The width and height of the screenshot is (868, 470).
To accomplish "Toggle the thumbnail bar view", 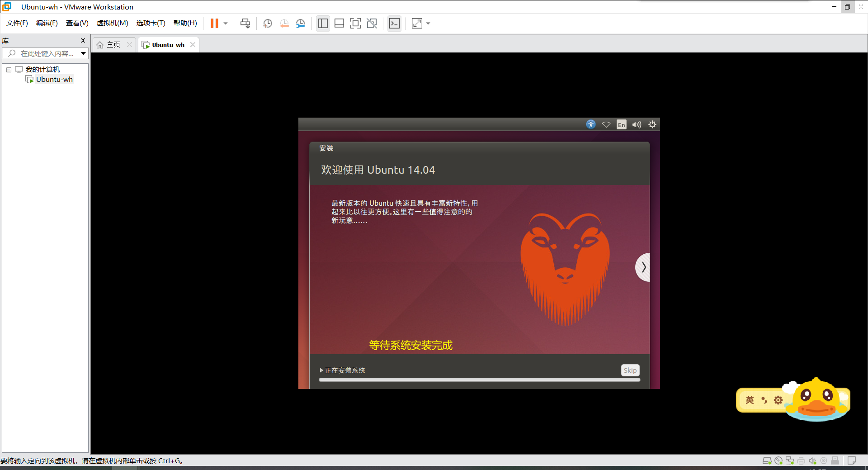I will (340, 24).
